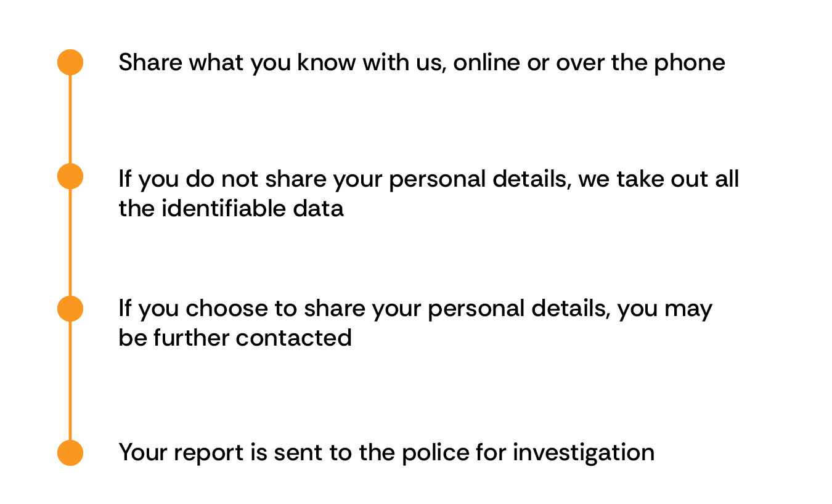
Task: Click the orange line connecting first and second dots
Action: [x=70, y=119]
